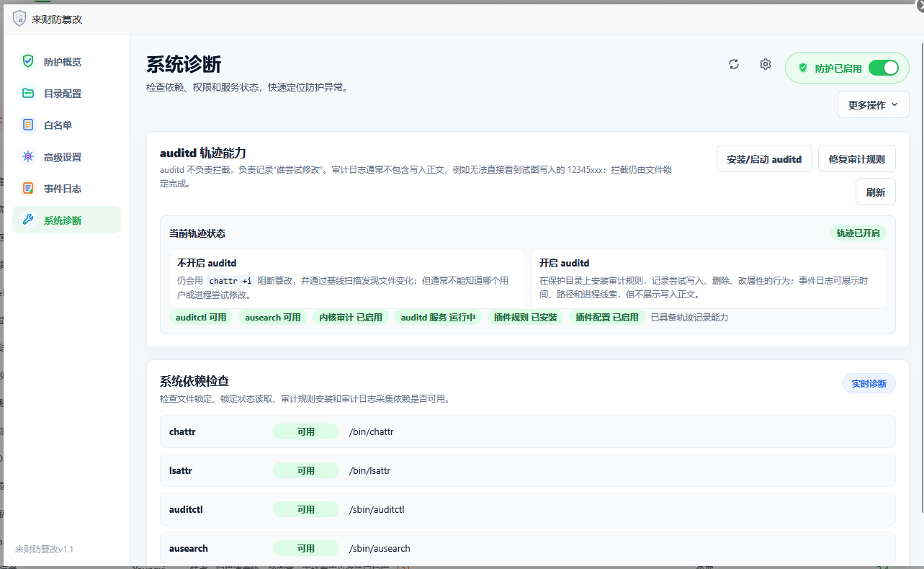Open the 更多操作 dropdown
The height and width of the screenshot is (569, 924).
tap(873, 104)
